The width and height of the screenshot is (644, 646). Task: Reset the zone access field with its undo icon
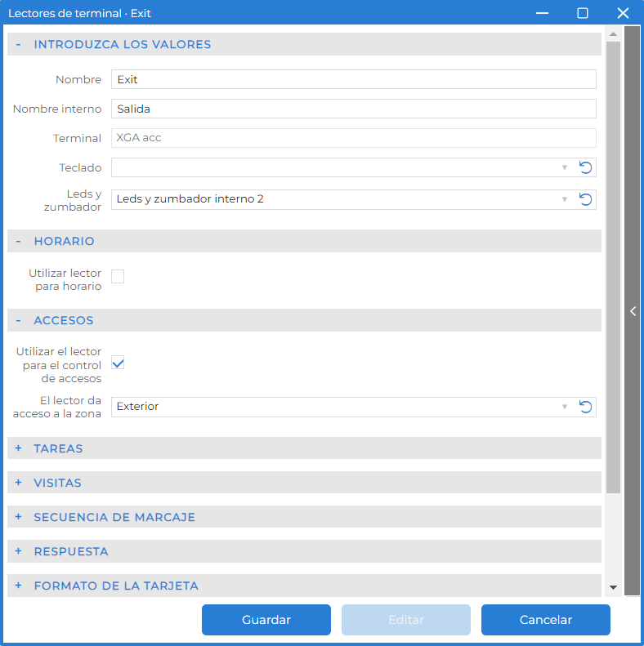[x=585, y=407]
